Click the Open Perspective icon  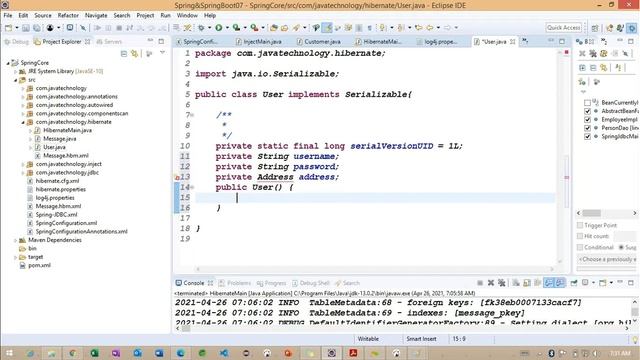595,28
